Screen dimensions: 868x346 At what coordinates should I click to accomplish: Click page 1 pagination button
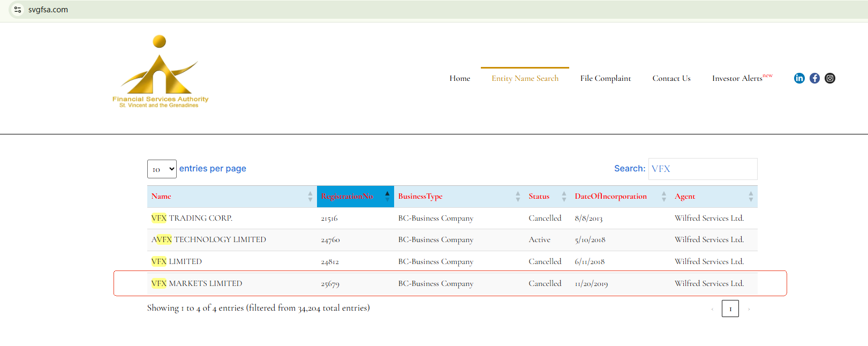[x=730, y=309]
